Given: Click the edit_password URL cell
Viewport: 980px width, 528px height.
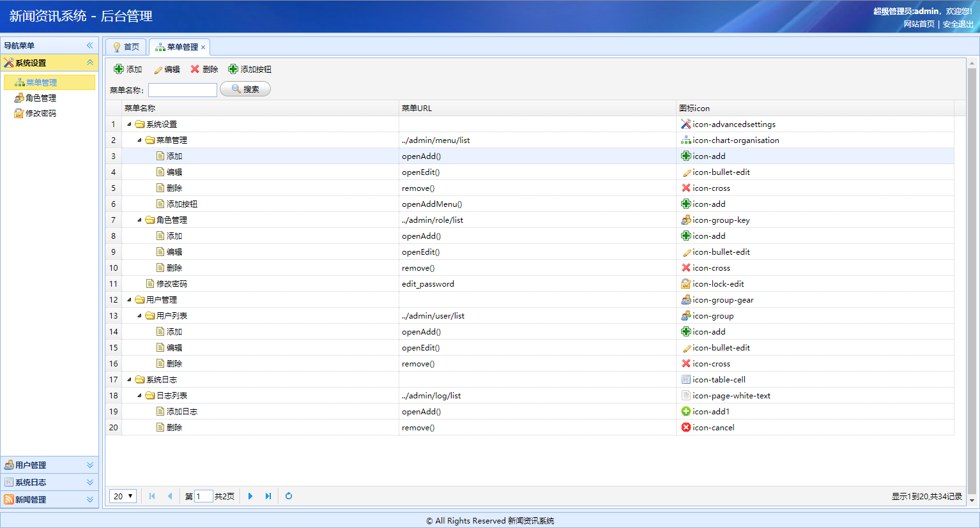Looking at the screenshot, I should pos(538,283).
